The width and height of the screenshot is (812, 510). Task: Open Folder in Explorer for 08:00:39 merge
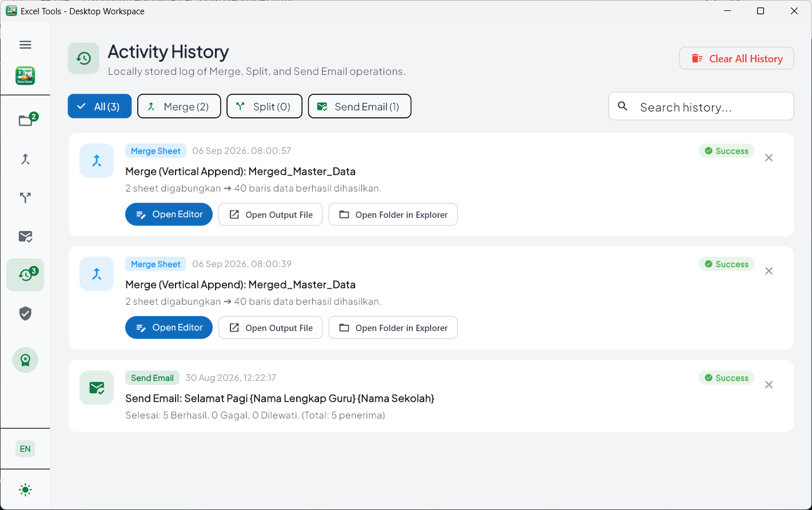[x=393, y=328]
